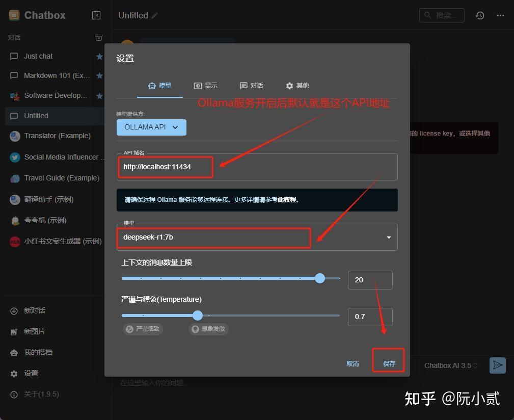Open the 此教程 tutorial link
Screen dimensions: 514x420
(288, 199)
